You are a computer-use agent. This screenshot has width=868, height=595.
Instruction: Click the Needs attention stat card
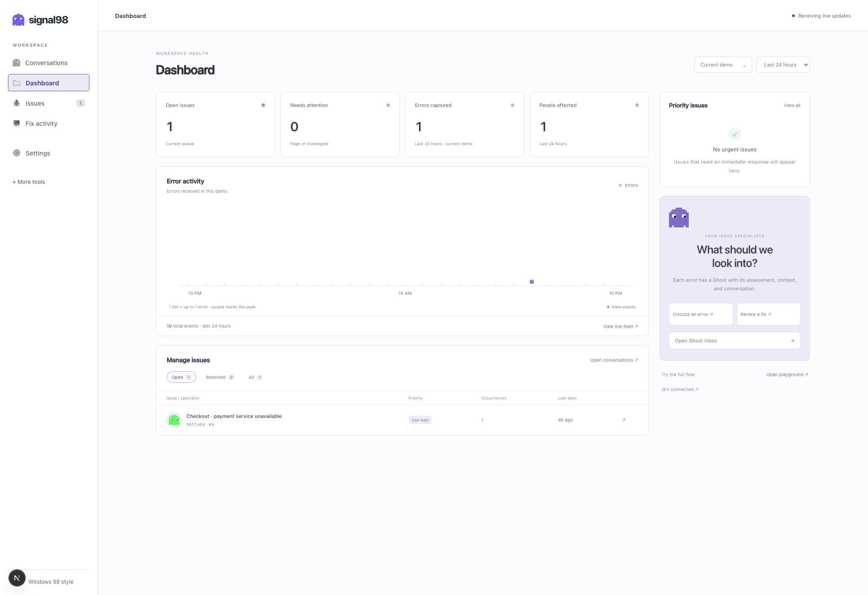pyautogui.click(x=340, y=124)
